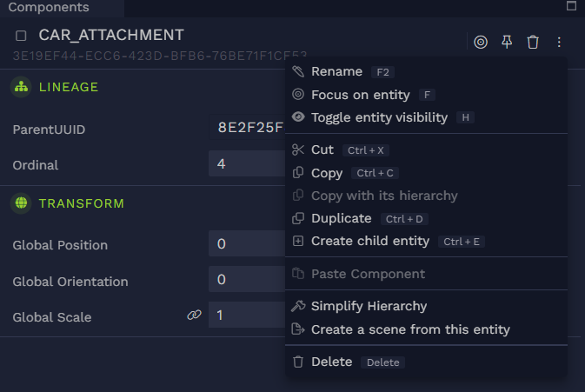This screenshot has height=392, width=585.
Task: Click the green Lineage hierarchy icon
Action: click(21, 87)
